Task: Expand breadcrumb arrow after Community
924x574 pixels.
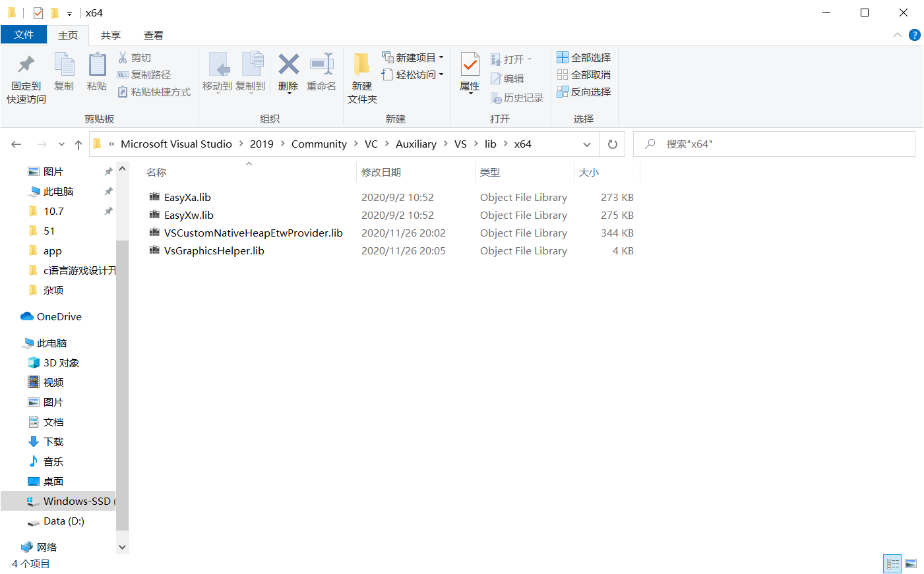Action: [x=355, y=144]
